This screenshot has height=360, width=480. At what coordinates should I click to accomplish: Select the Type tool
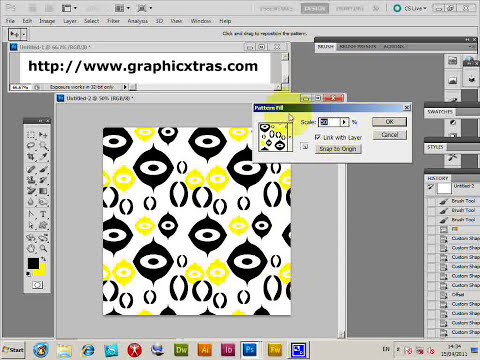click(43, 214)
